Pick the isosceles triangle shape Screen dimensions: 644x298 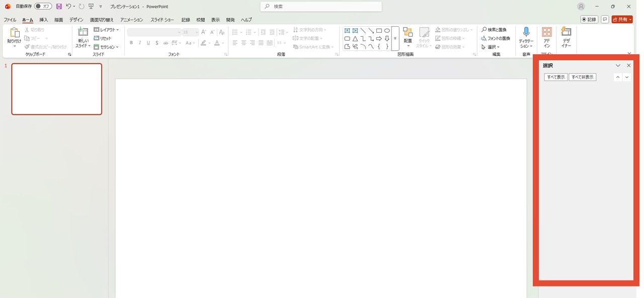(x=355, y=39)
